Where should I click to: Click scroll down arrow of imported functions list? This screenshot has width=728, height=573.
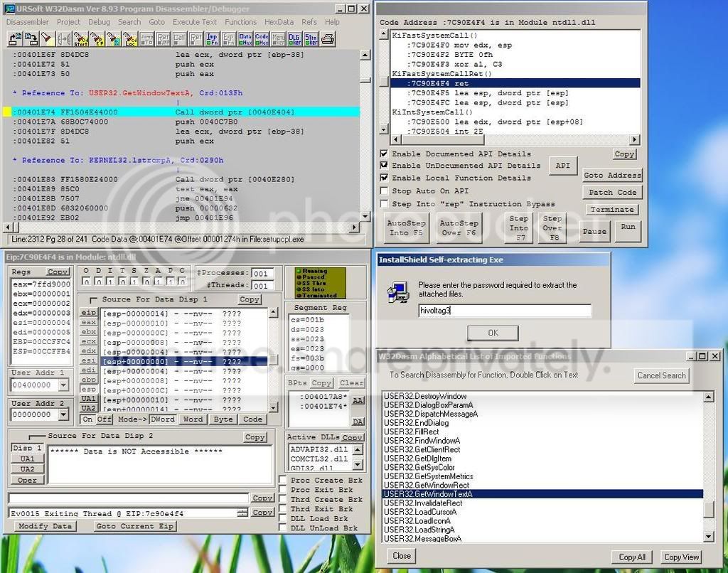tap(709, 537)
